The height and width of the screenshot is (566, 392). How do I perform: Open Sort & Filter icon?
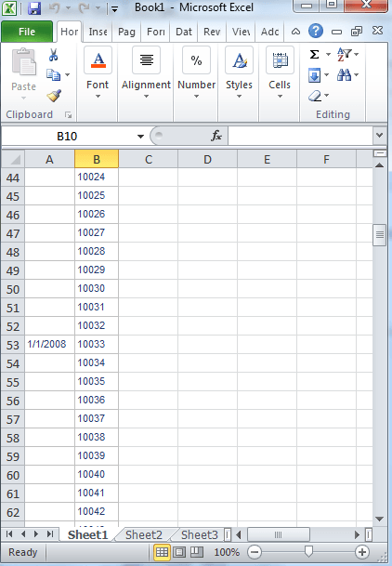[x=345, y=55]
